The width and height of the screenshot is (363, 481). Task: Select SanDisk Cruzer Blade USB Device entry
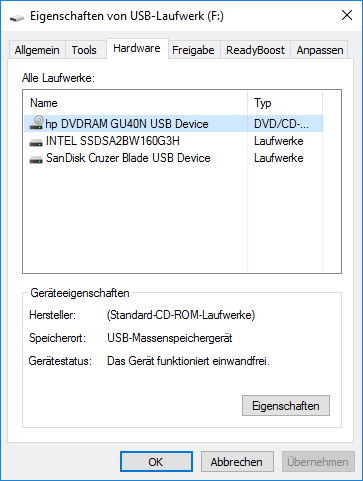click(173, 158)
